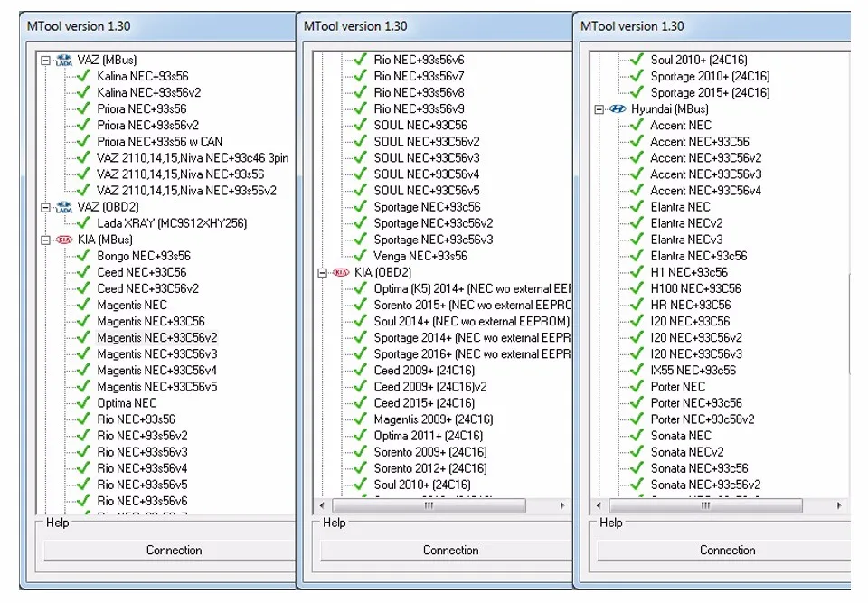
Task: Click green checkmark beside Sorento 2012+ (24C16)
Action: coord(361,468)
